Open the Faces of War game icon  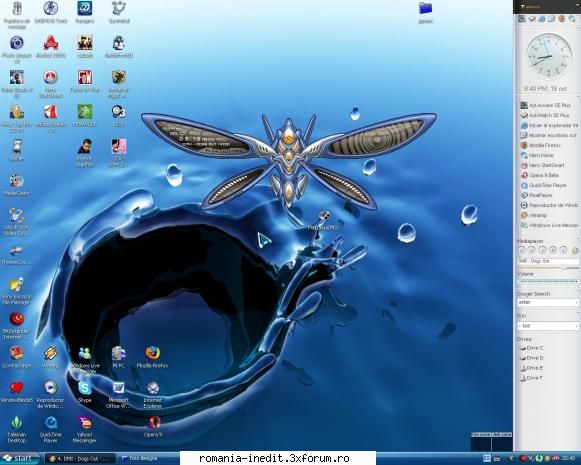pos(85,81)
